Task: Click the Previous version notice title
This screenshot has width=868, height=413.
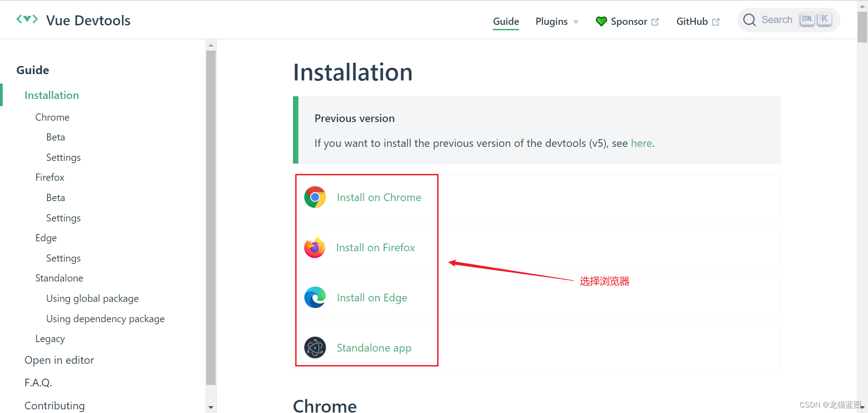Action: point(354,118)
